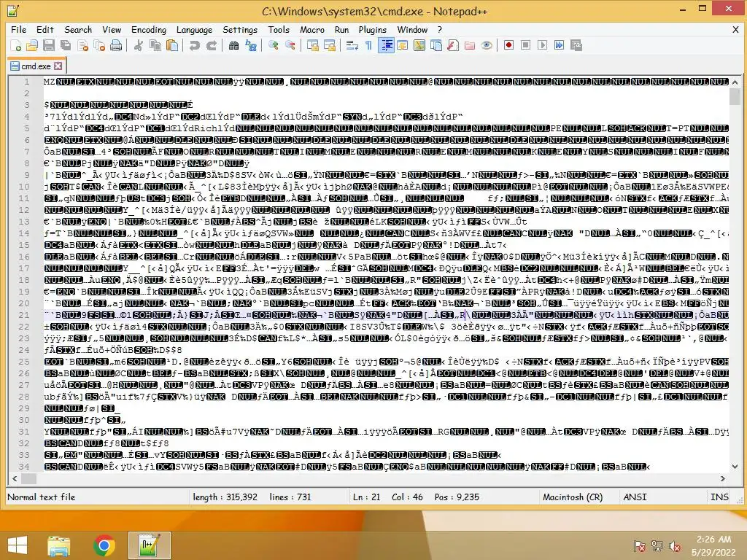This screenshot has width=747, height=560.
Task: Click the Save toolbar icon
Action: click(49, 45)
